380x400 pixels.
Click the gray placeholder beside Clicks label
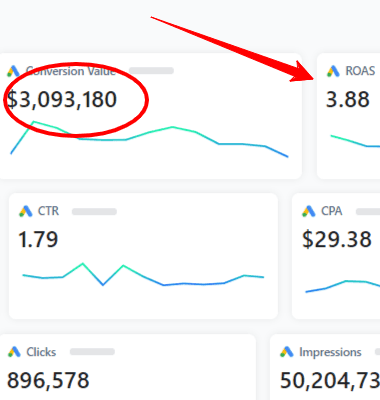tap(92, 352)
